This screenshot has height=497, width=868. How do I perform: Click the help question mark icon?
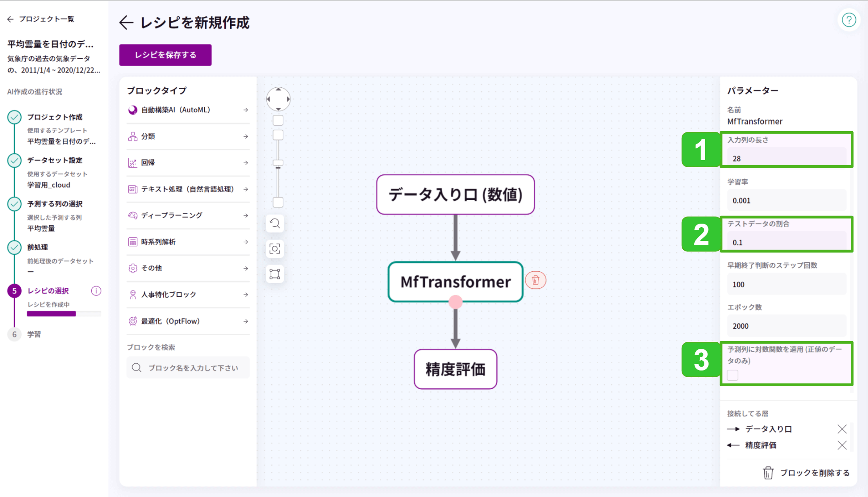coord(849,20)
